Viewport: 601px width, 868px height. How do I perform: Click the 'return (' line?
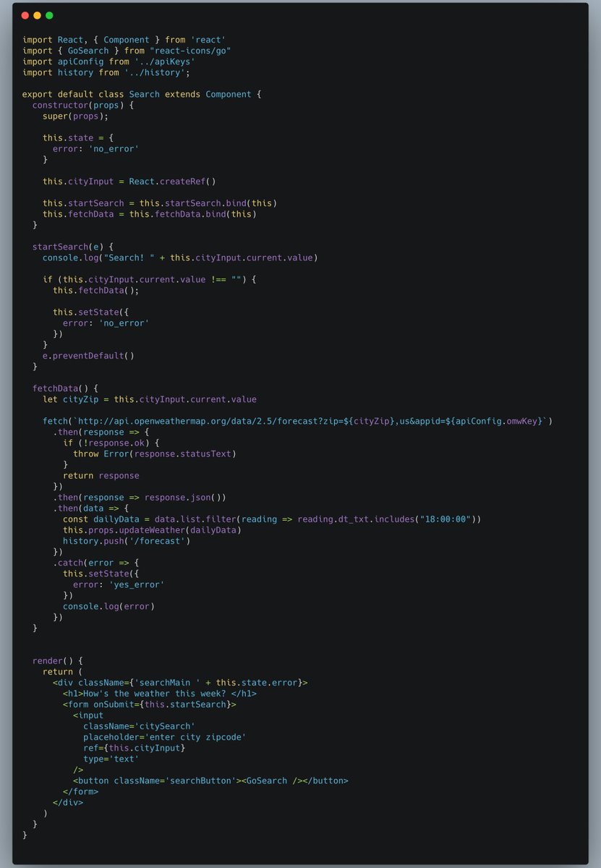click(63, 672)
